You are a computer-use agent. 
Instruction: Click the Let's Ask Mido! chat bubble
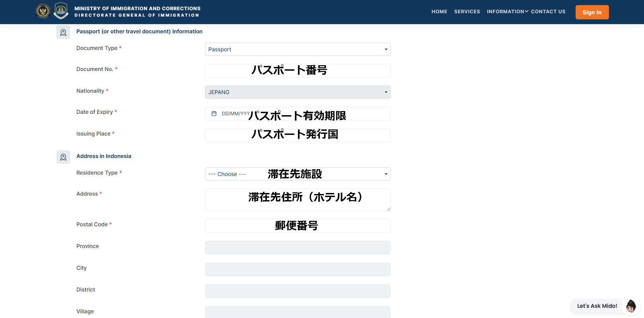(x=597, y=306)
